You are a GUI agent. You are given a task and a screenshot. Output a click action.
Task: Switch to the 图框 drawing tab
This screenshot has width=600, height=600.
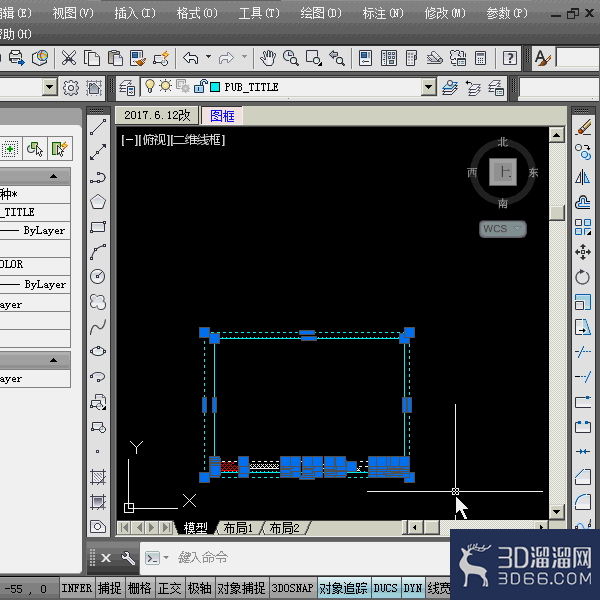click(x=222, y=116)
